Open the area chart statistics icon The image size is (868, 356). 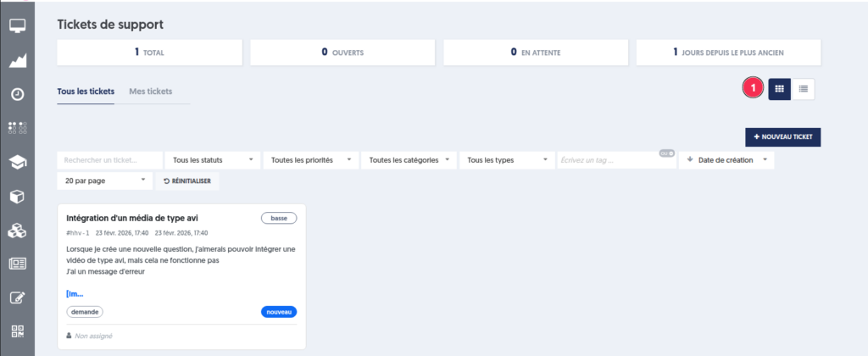pos(17,60)
